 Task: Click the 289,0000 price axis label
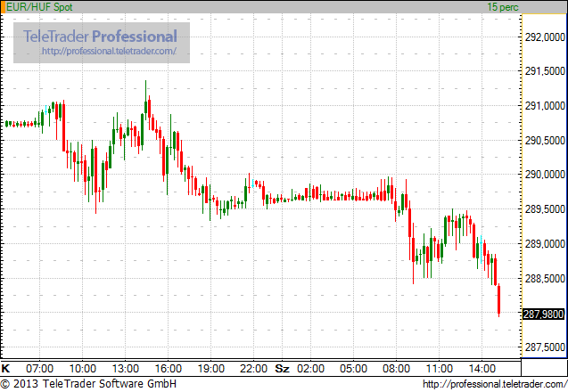(x=545, y=243)
